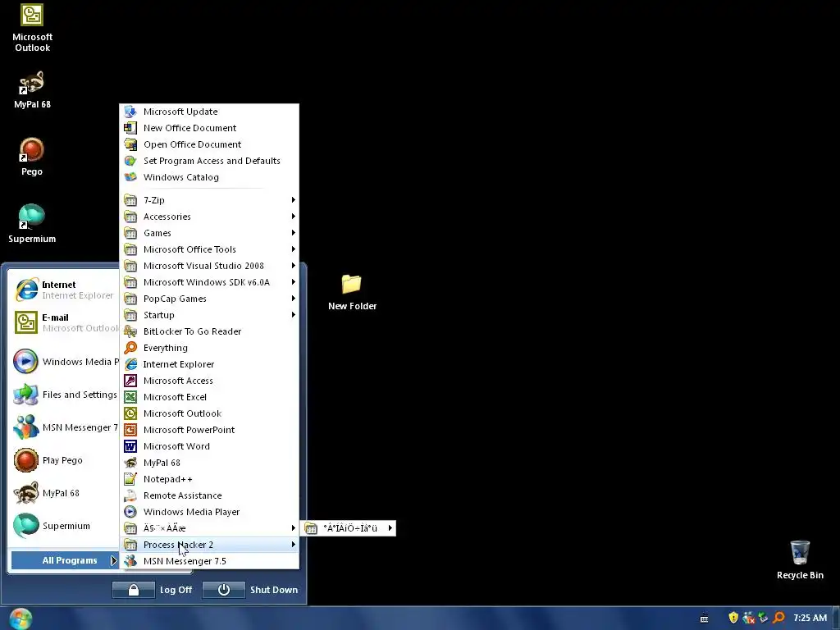840x630 pixels.
Task: Select Open Office Document entry
Action: (x=209, y=144)
